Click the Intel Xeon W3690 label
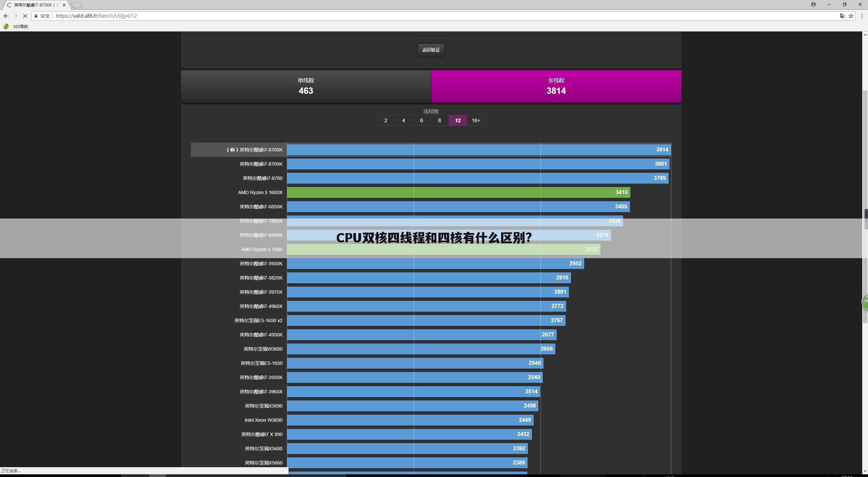Screen dimensions: 868x477 263,420
